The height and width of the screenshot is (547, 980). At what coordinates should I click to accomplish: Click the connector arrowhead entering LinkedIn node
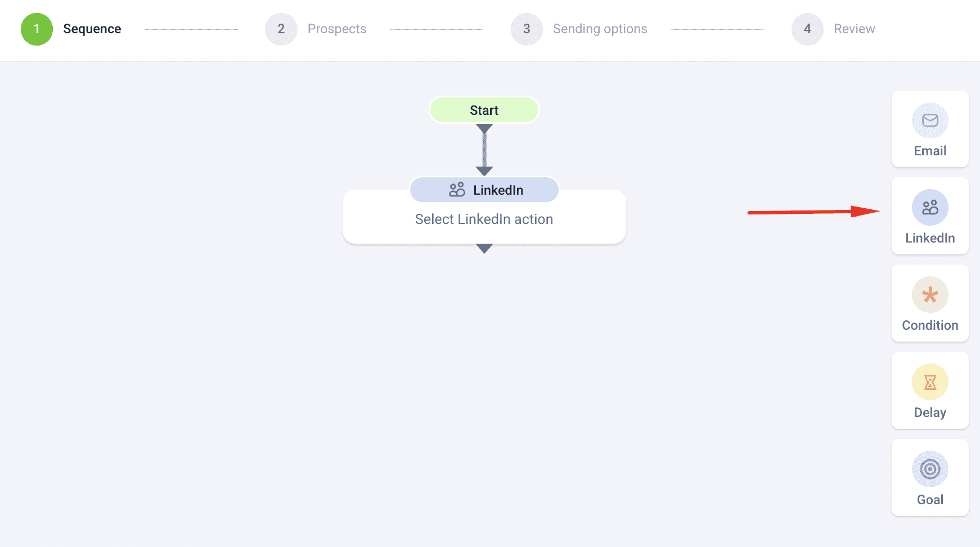pyautogui.click(x=484, y=171)
